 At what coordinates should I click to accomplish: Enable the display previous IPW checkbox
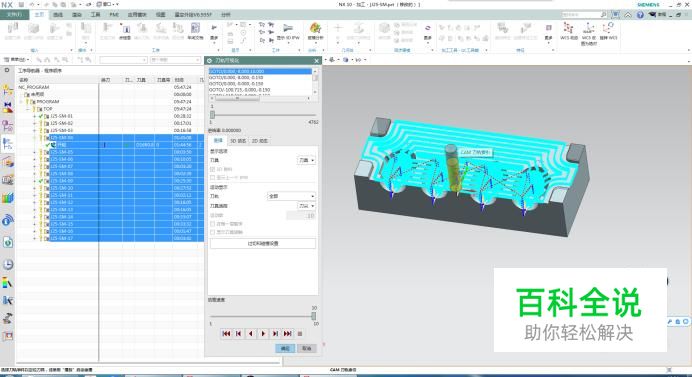(x=213, y=177)
